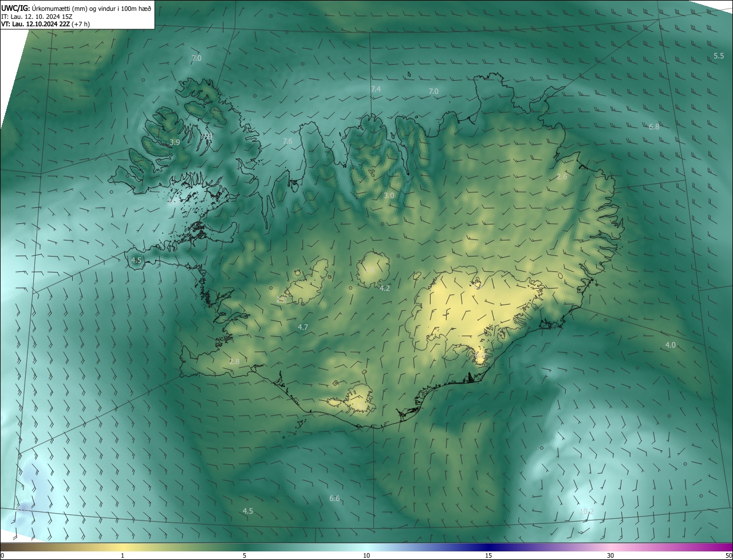733x560 pixels.
Task: Click the '5' tick on the color scale
Action: (245, 555)
